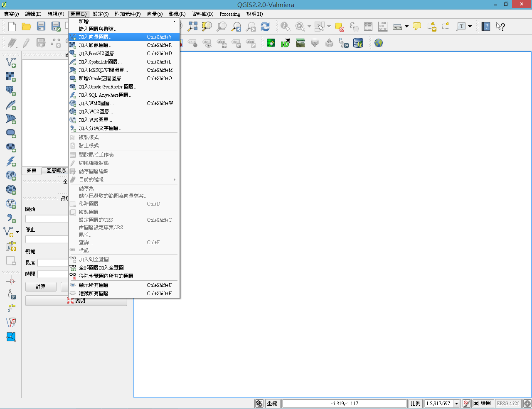The image size is (532, 409).
Task: Switch to the 圖層順序 tab
Action: pyautogui.click(x=56, y=171)
